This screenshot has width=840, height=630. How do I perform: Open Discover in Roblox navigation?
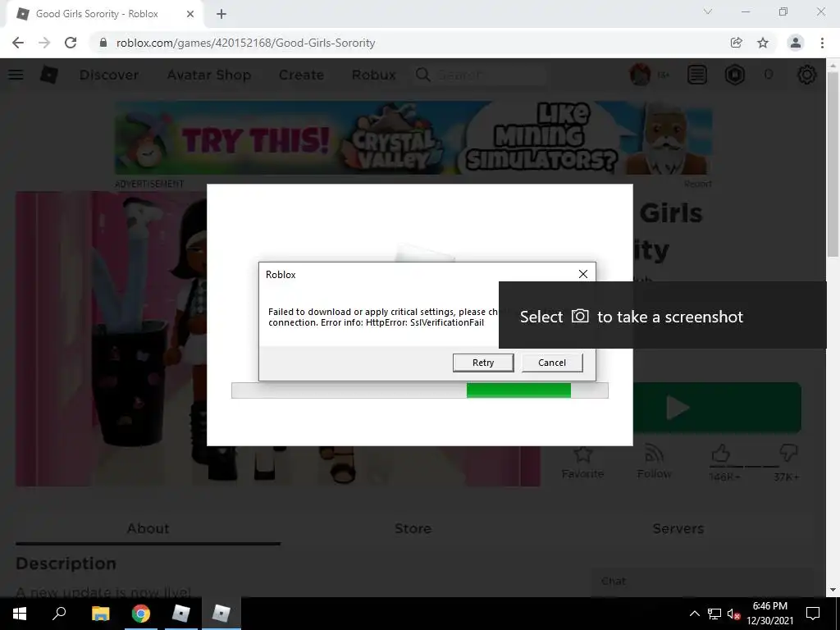pyautogui.click(x=109, y=75)
